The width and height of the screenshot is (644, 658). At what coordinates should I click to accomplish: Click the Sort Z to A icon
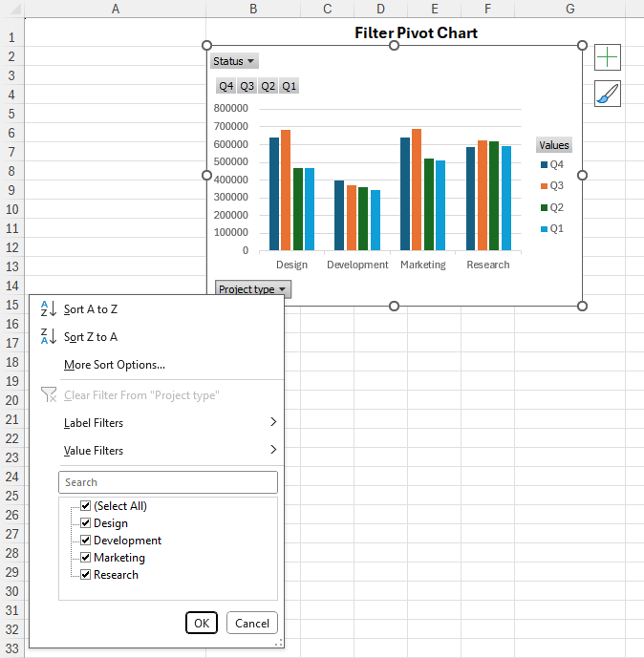click(49, 336)
